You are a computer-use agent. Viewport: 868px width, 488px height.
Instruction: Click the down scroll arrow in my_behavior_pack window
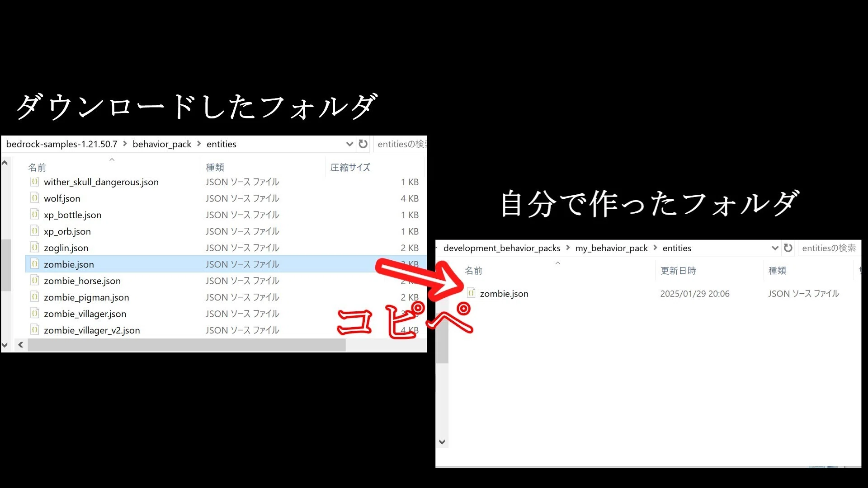(442, 442)
